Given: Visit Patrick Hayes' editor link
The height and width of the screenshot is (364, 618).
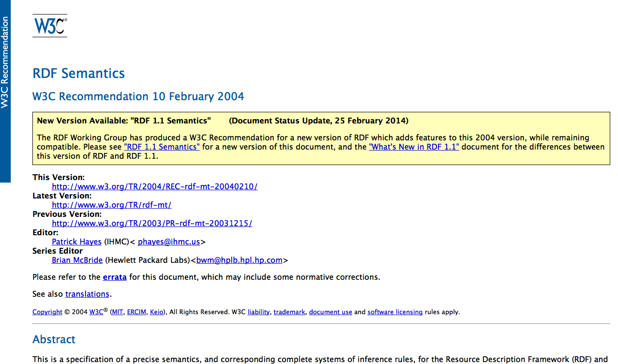Looking at the screenshot, I should click(76, 242).
